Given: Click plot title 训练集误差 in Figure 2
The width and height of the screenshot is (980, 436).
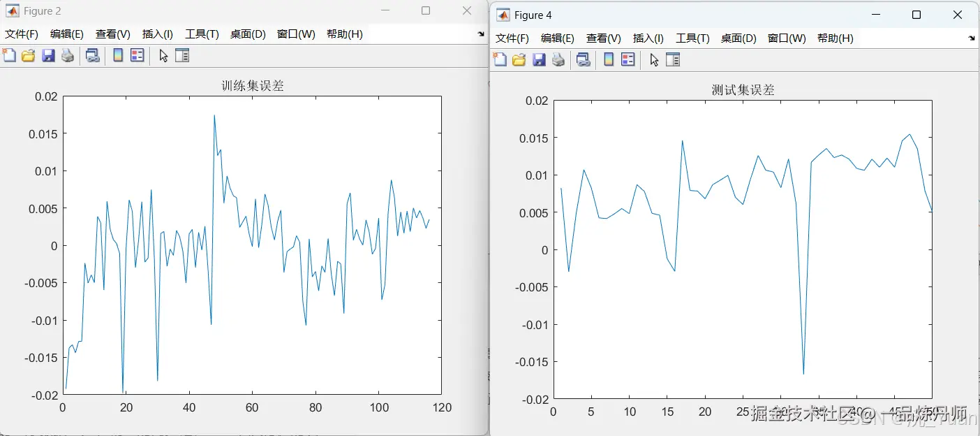Looking at the screenshot, I should click(x=253, y=86).
